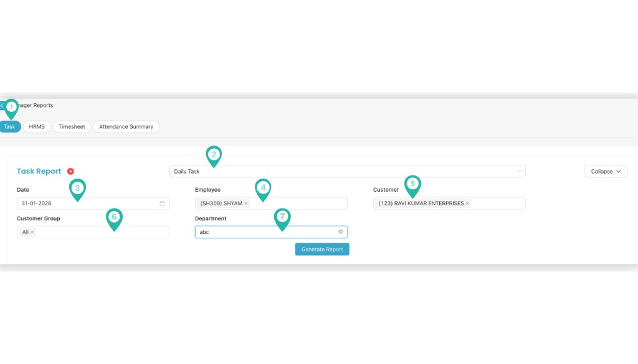Click the red play icon next to Task Report
The height and width of the screenshot is (364, 638).
tap(69, 171)
